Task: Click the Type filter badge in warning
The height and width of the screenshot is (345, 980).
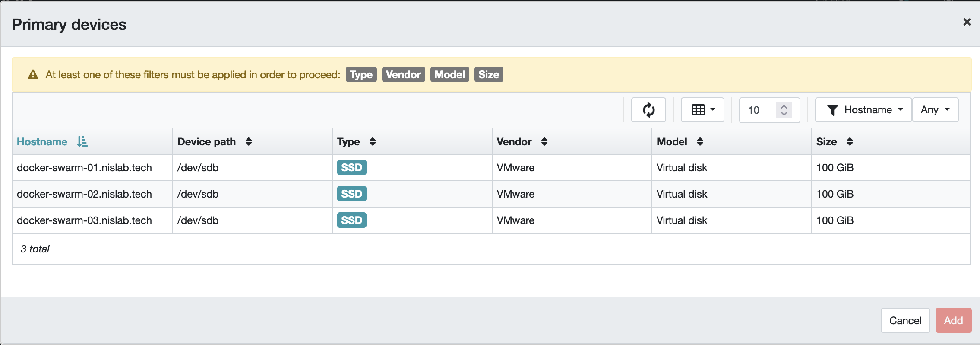Action: [x=361, y=74]
